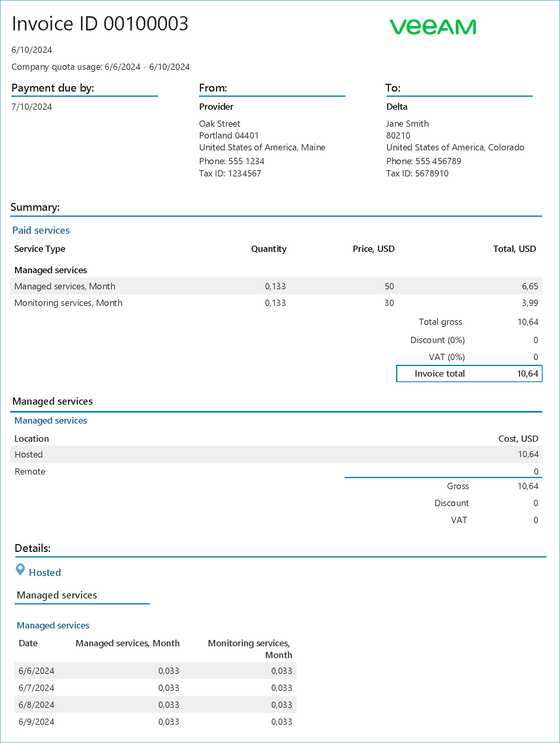
Task: Click the Tax ID 5678910 text
Action: pos(417,174)
